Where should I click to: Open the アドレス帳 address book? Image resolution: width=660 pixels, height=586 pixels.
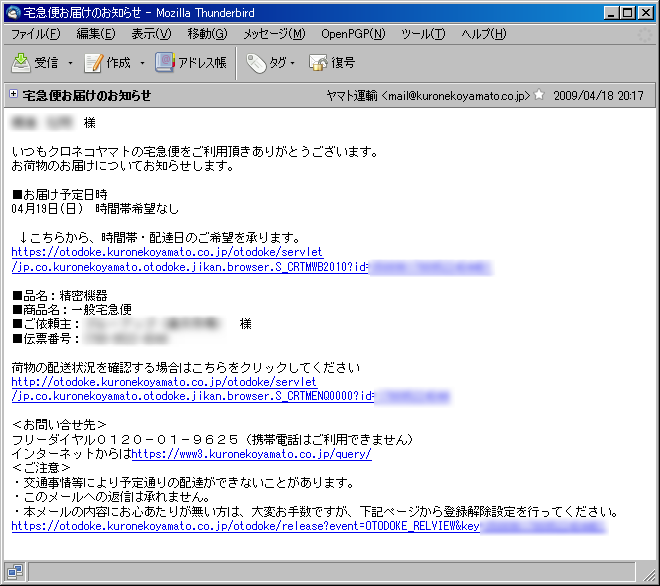pyautogui.click(x=192, y=63)
